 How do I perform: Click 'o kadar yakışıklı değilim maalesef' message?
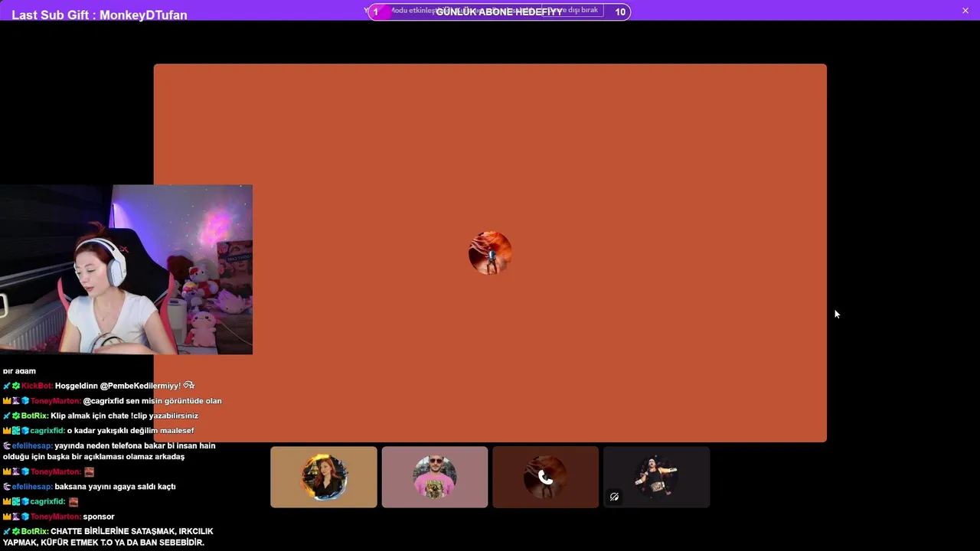[131, 431]
